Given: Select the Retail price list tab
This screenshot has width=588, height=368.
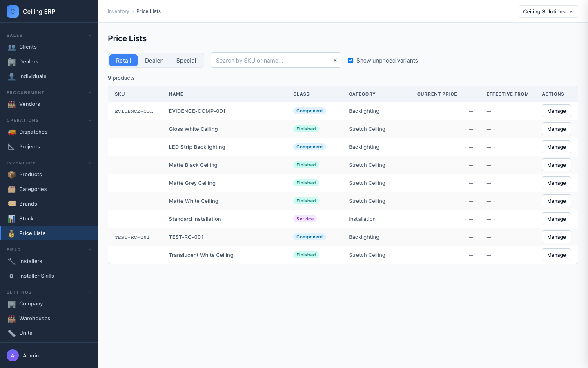Looking at the screenshot, I should coord(123,61).
